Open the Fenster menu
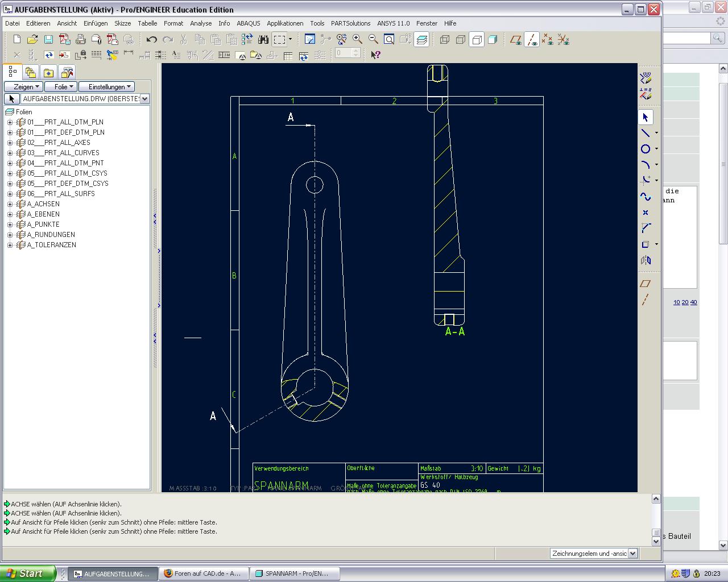The width and height of the screenshot is (728, 582). pos(427,23)
